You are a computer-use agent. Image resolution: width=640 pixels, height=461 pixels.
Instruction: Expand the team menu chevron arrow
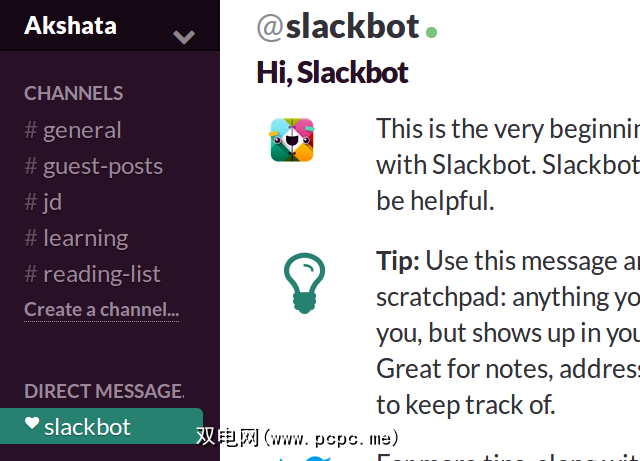pos(183,38)
